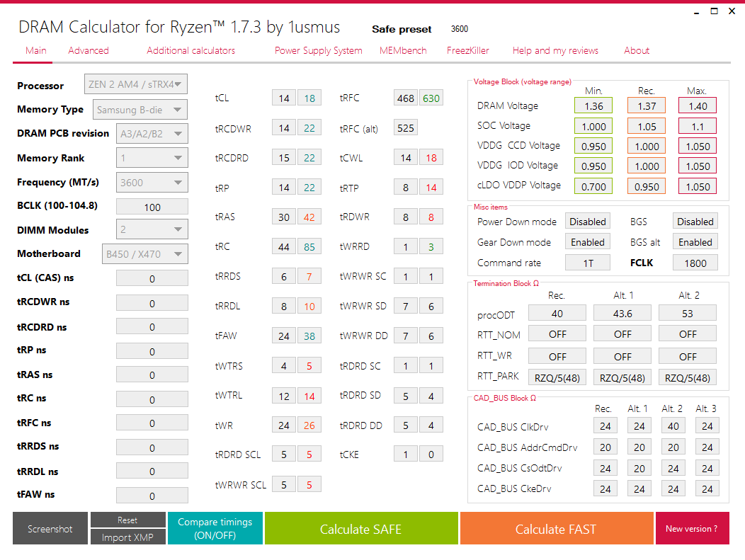This screenshot has width=745, height=560.
Task: Click cLDO VDDP Min. value 0.700
Action: [x=593, y=187]
